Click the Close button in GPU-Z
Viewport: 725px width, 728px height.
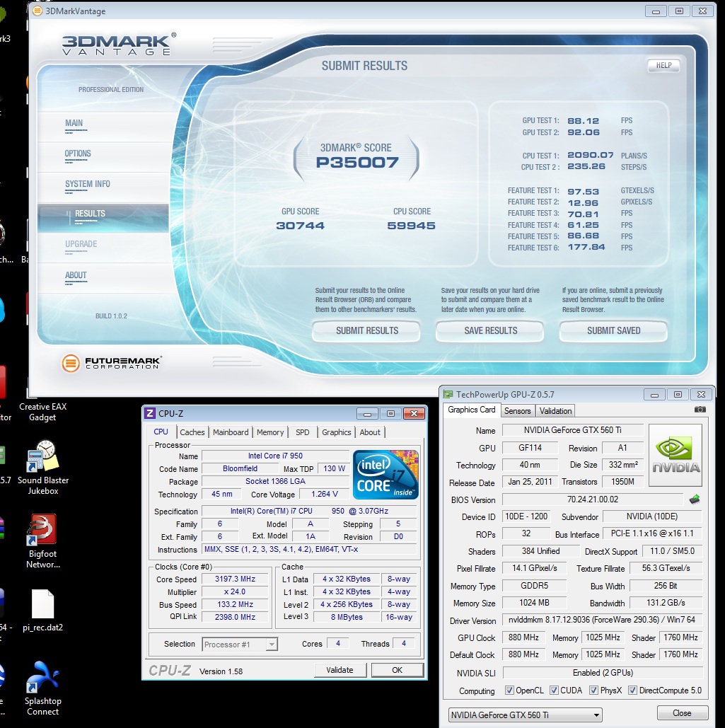tap(682, 713)
